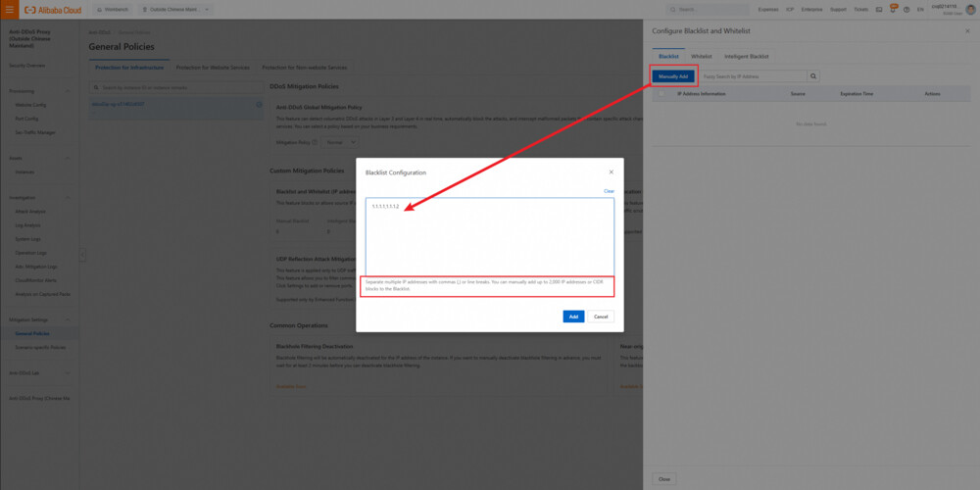Click the Anti-DDoS breadcrumb link
This screenshot has width=980, height=490.
(99, 32)
